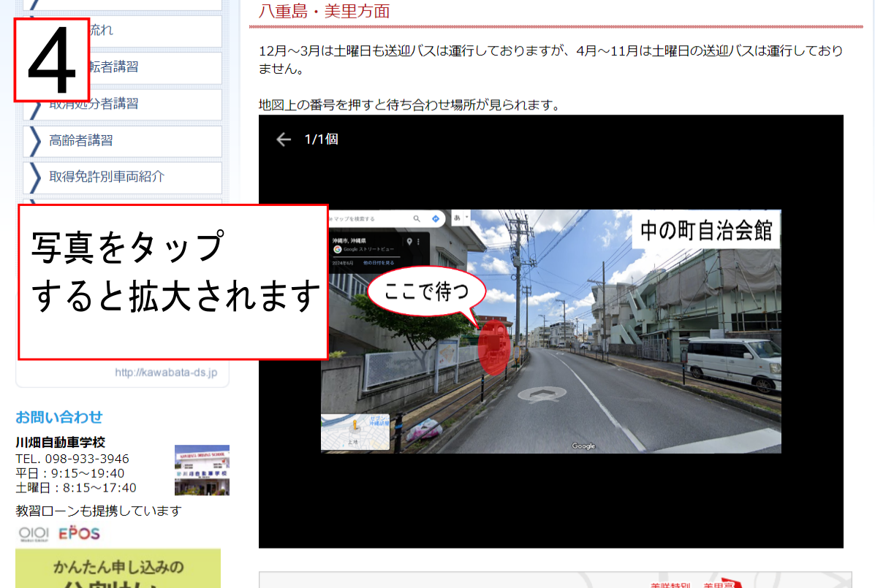Click the EPOS loan partner logo
Screen dimensions: 875x588
79,533
